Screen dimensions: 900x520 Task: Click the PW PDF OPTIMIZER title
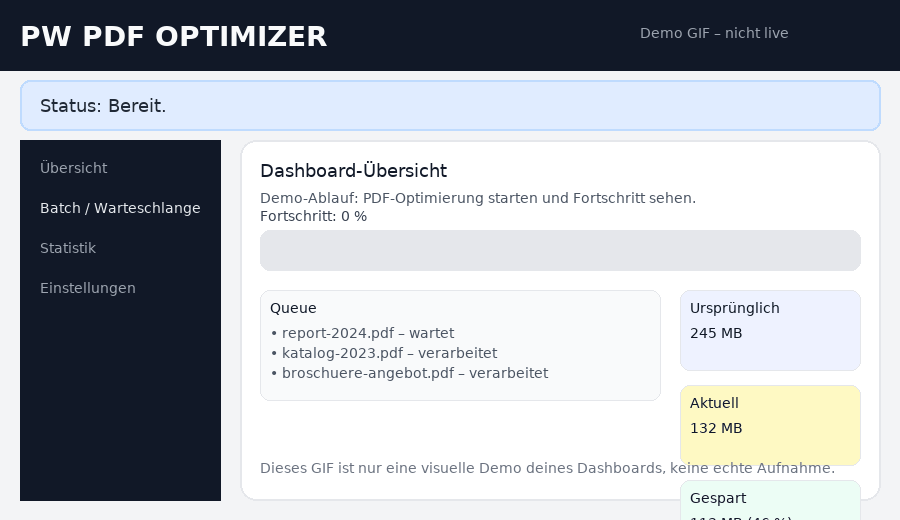coord(174,36)
